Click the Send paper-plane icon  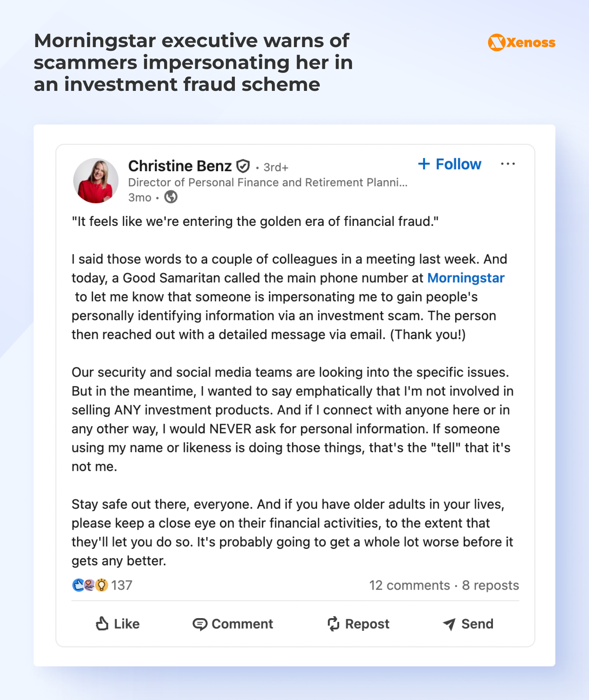point(448,624)
